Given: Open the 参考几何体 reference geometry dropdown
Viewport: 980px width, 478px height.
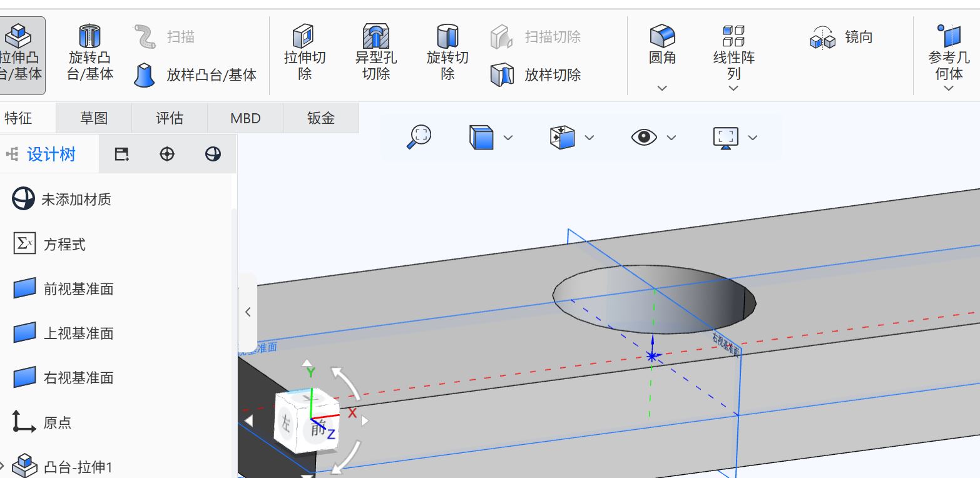Looking at the screenshot, I should click(x=948, y=88).
